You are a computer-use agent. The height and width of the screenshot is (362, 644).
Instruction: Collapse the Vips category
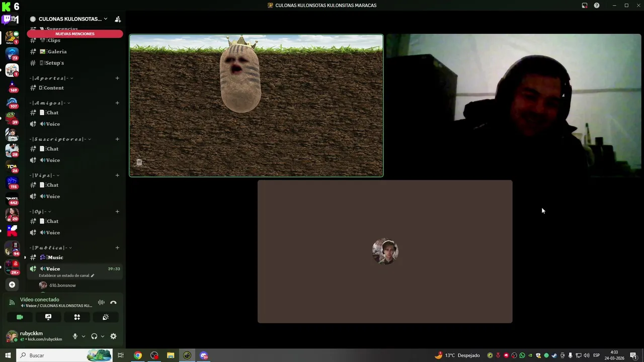coord(44,175)
